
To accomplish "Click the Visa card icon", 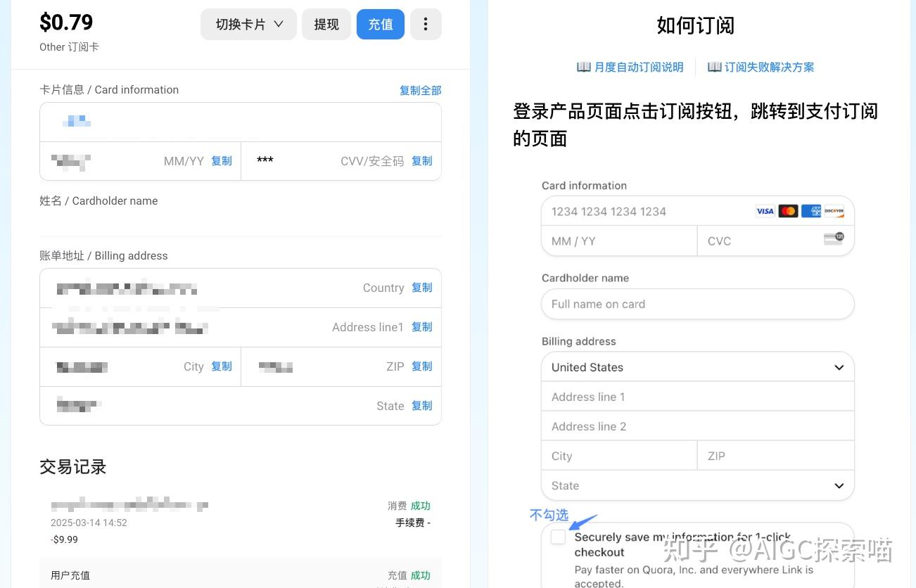I will pos(765,210).
